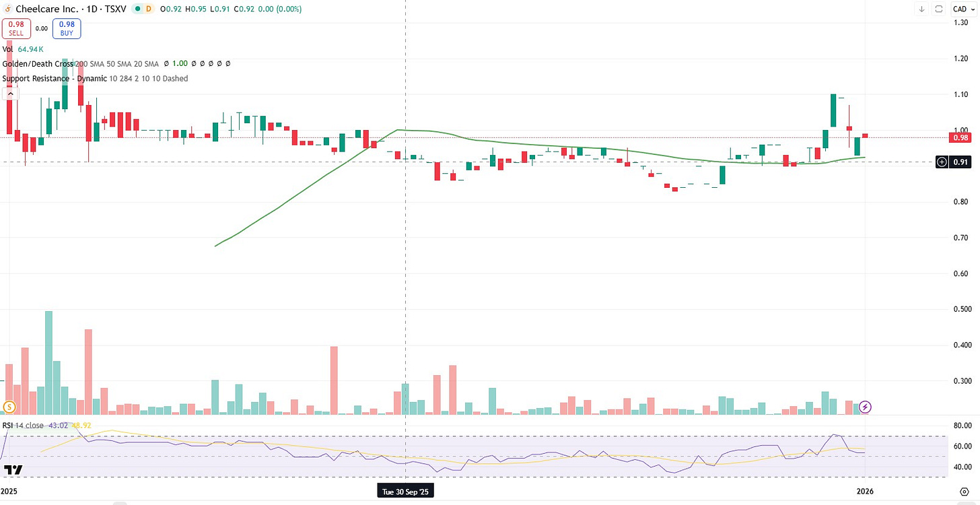Click the RSI value 43.02
Screen dimensions: 980x505
[59, 426]
